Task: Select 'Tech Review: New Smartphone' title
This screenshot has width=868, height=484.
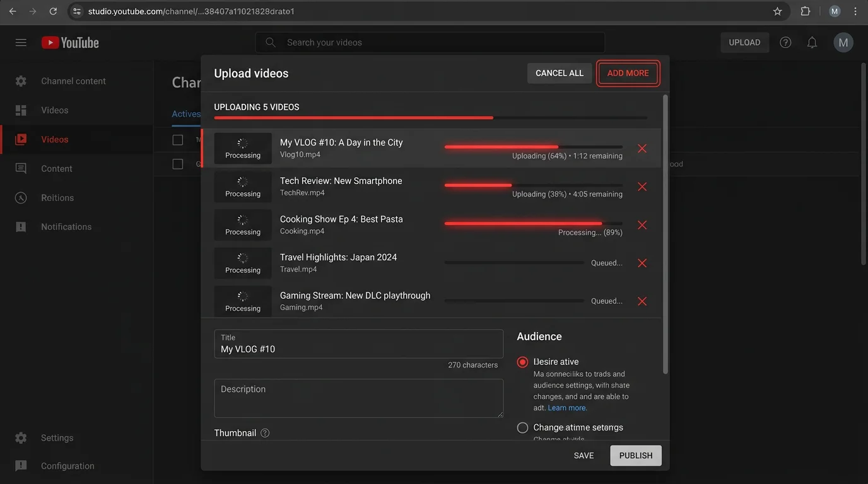Action: click(341, 181)
